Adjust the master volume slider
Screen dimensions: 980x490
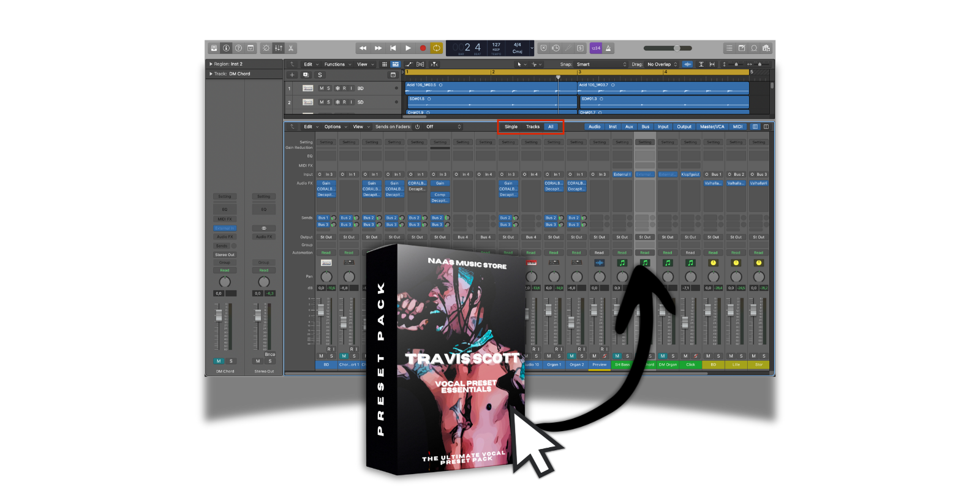coord(676,48)
